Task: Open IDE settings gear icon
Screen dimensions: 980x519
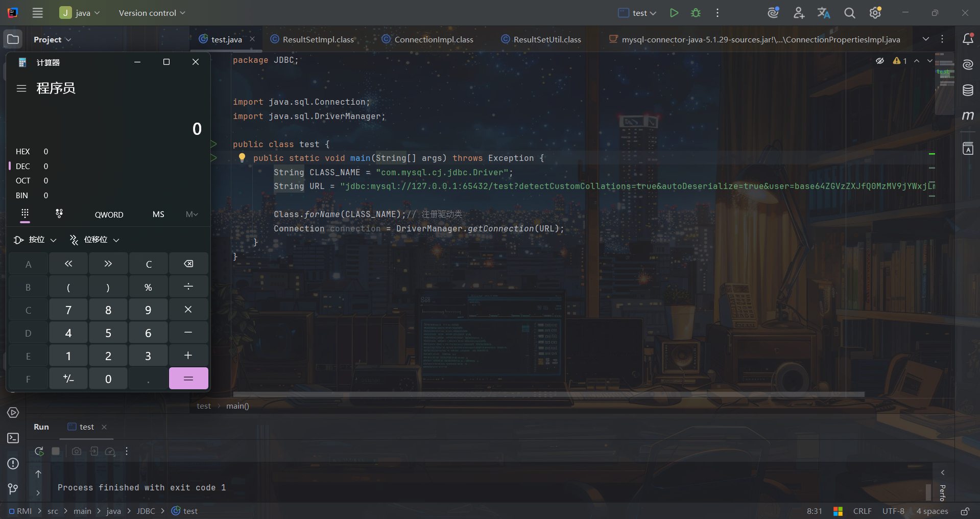Action: (875, 13)
